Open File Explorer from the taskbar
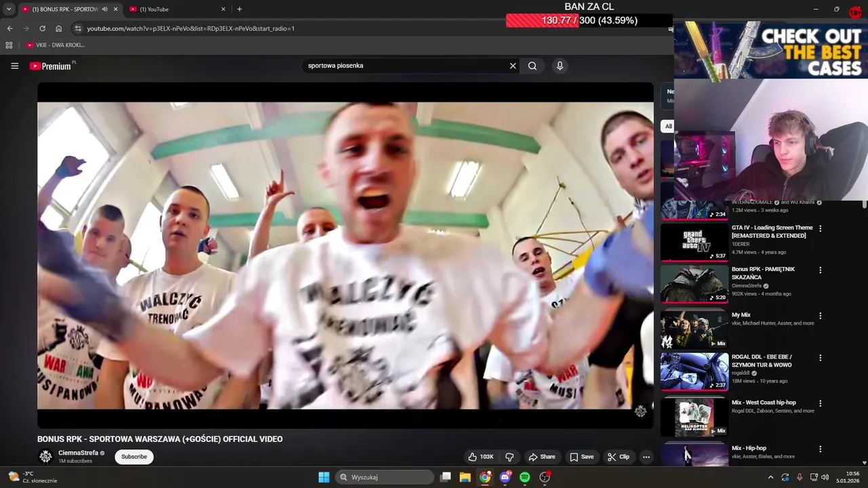This screenshot has height=488, width=868. click(x=465, y=477)
